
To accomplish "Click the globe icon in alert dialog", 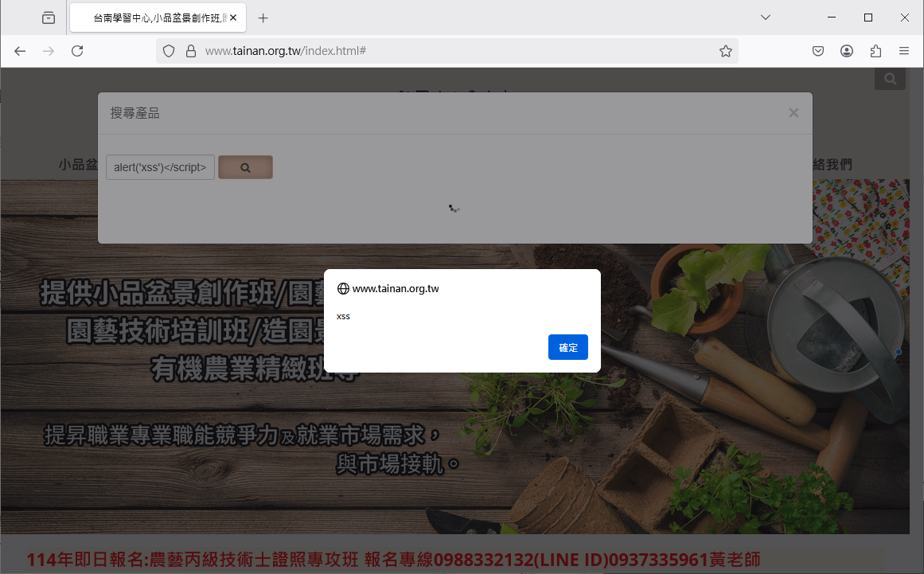I will pyautogui.click(x=343, y=289).
